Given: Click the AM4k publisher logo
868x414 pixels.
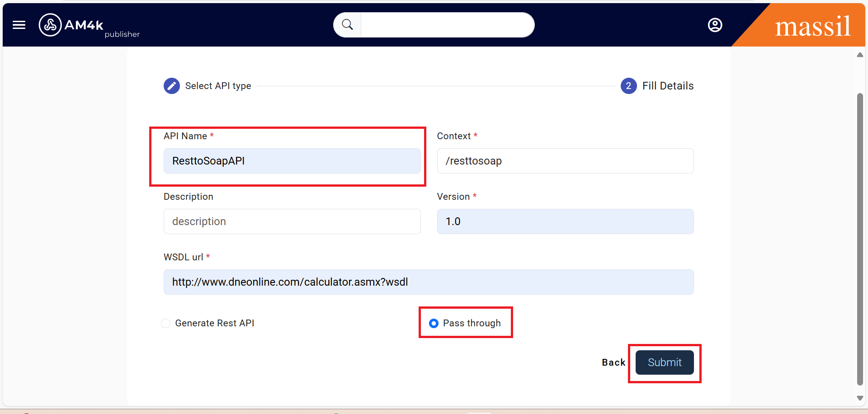Looking at the screenshot, I should tap(89, 25).
